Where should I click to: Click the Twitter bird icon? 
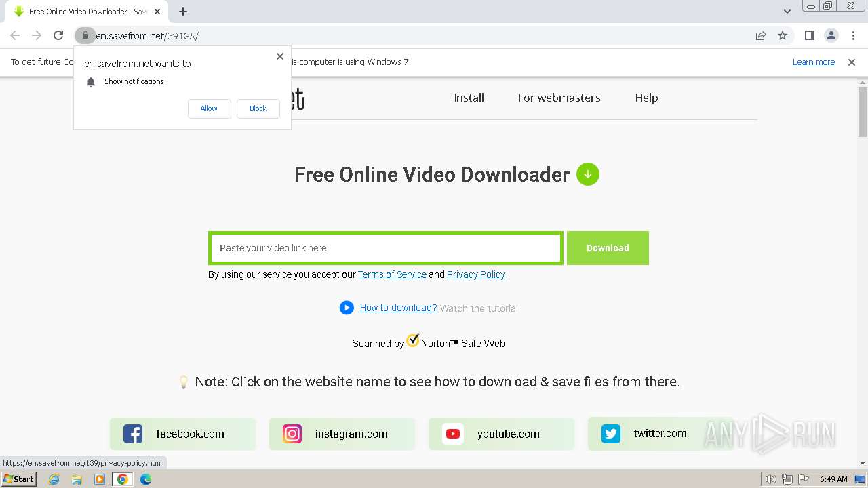[x=611, y=434]
